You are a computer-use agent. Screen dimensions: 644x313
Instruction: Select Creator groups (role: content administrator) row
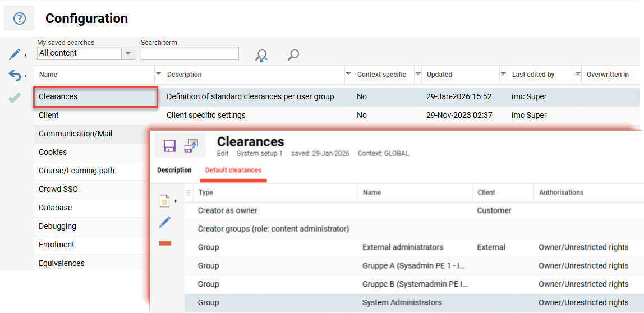[x=413, y=229]
